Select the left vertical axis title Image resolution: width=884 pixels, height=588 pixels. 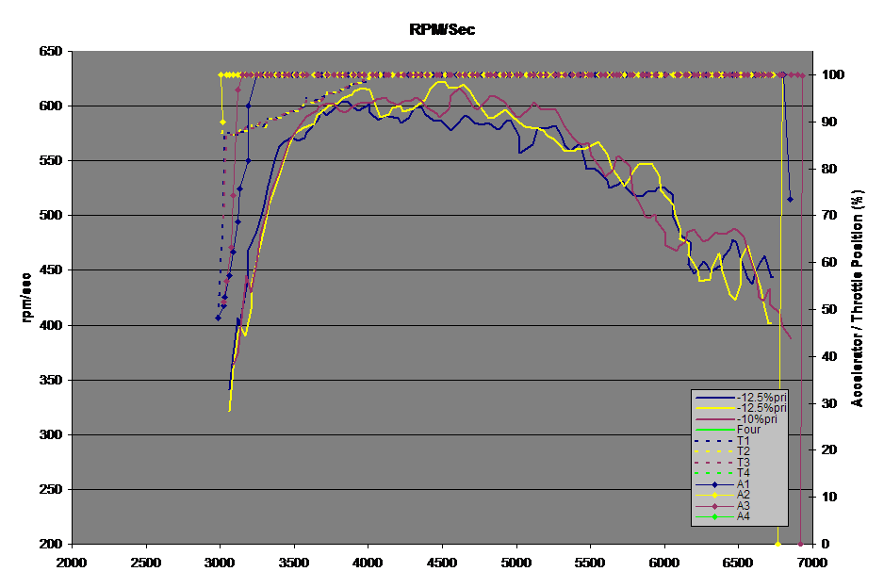pyautogui.click(x=31, y=297)
